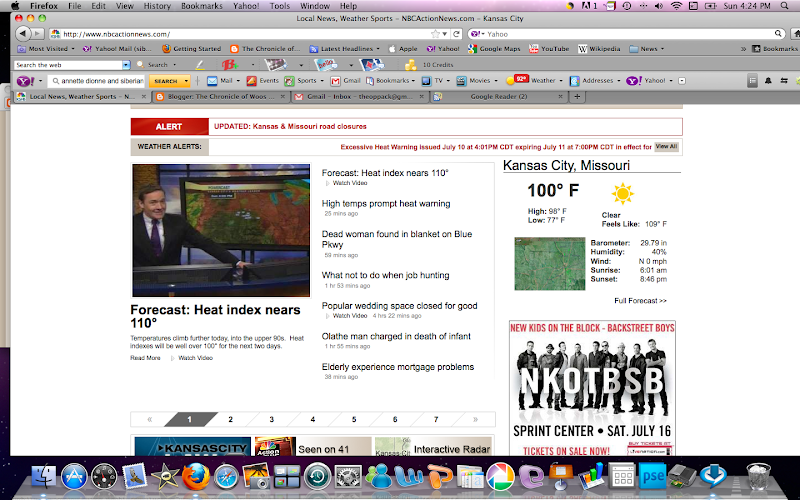Click the gold coins credits icon
Viewport: 800px width, 500px height.
pos(411,65)
